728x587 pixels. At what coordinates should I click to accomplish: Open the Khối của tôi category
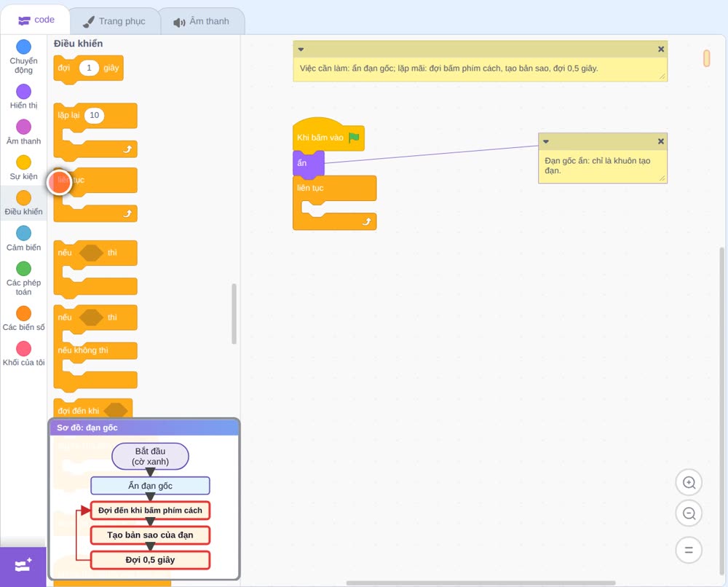tap(23, 354)
